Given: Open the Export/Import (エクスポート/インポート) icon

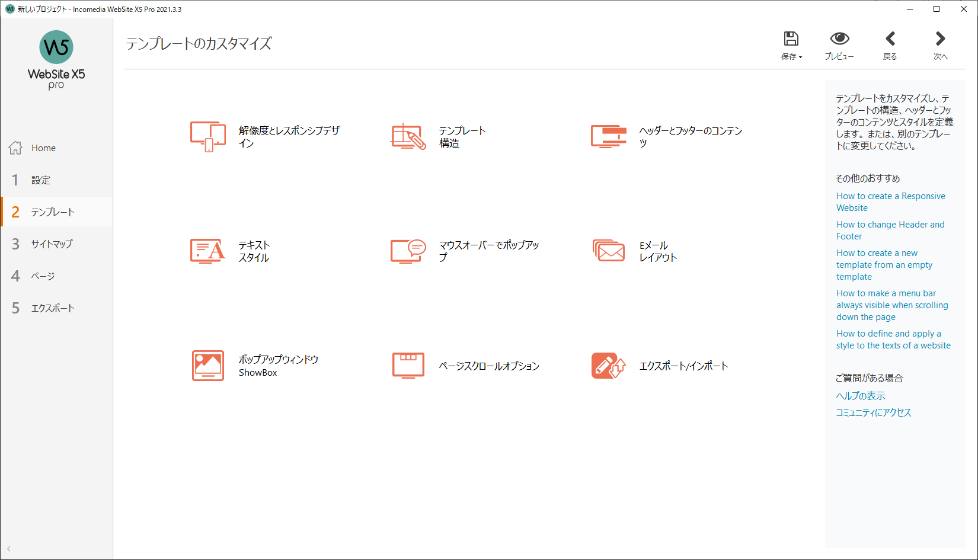Looking at the screenshot, I should pyautogui.click(x=609, y=366).
